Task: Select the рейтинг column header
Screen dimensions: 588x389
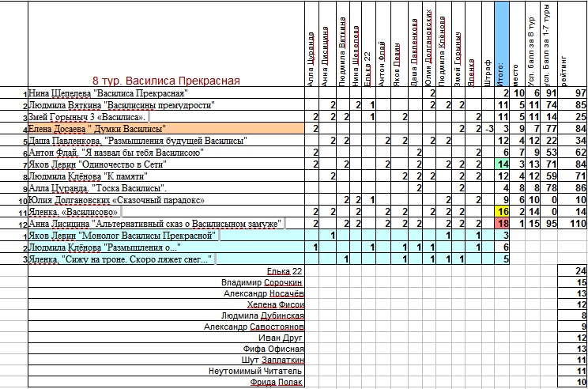Action: (x=573, y=44)
